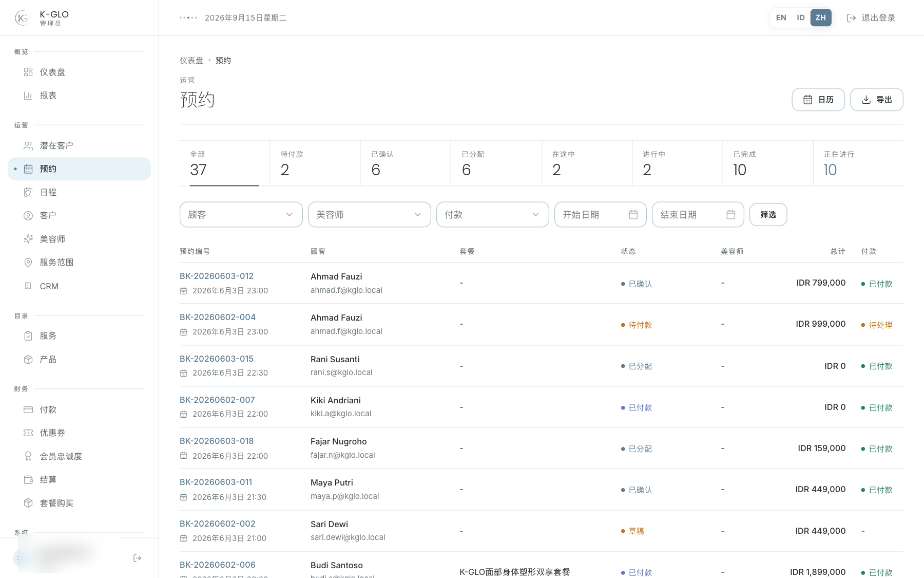Select the 全部 37 status tab
Screen dimensions: 924x578
point(224,163)
